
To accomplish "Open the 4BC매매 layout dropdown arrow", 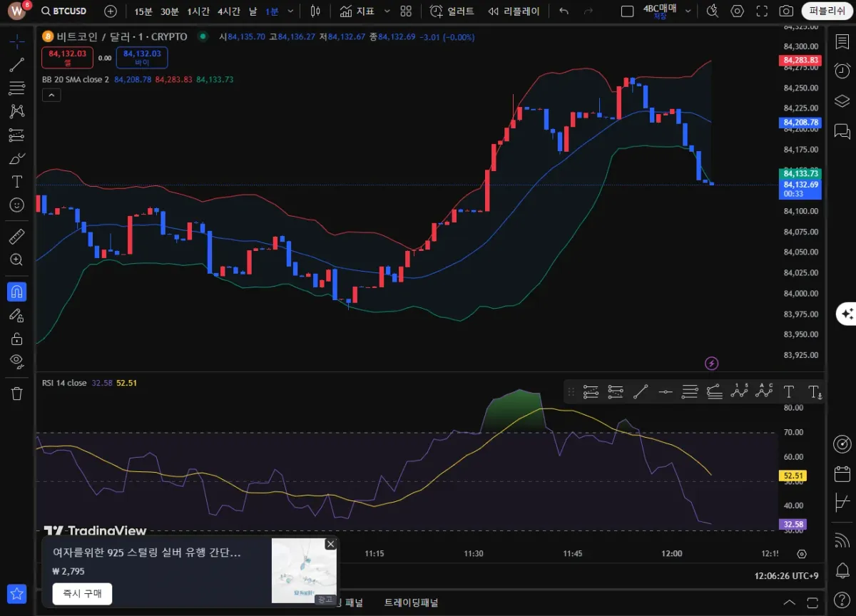I will (688, 11).
